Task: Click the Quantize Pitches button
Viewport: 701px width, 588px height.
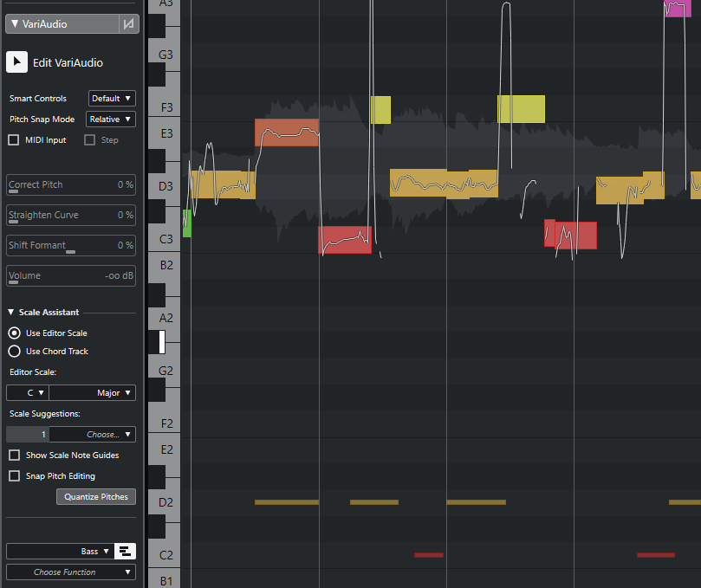Action: 96,497
